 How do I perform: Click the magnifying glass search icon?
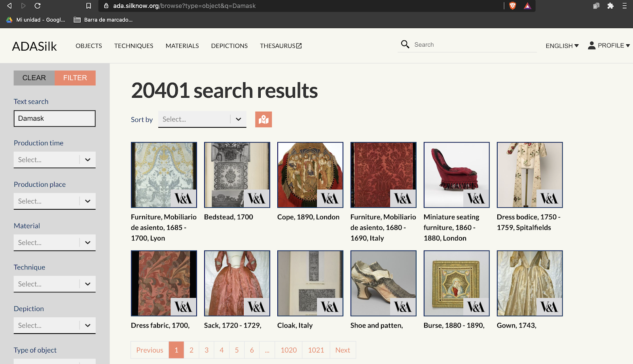click(x=405, y=44)
